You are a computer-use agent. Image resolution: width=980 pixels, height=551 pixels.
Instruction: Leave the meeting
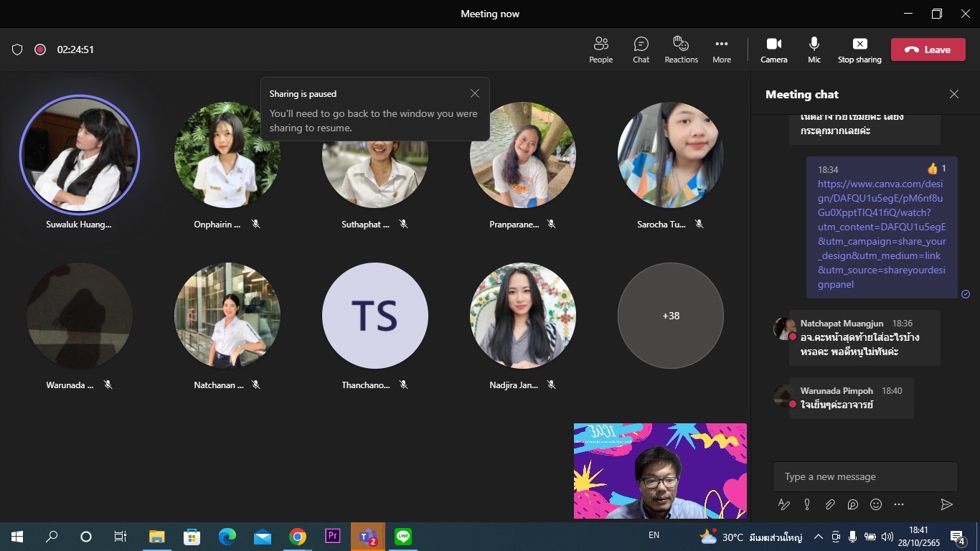click(x=928, y=50)
